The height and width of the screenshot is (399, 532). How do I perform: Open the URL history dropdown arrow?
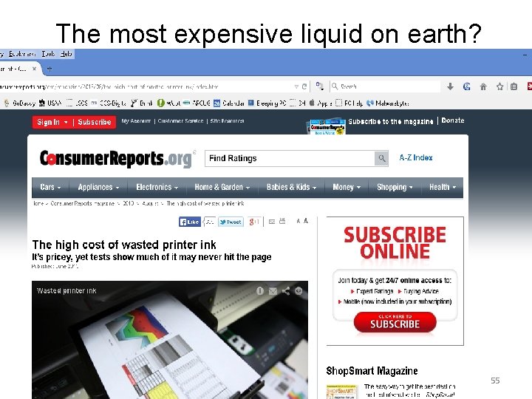tap(296, 86)
